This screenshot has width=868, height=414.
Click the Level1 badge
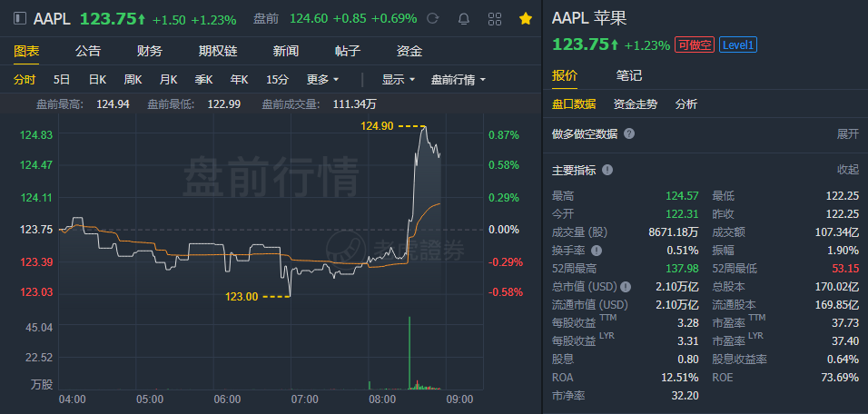[x=738, y=44]
